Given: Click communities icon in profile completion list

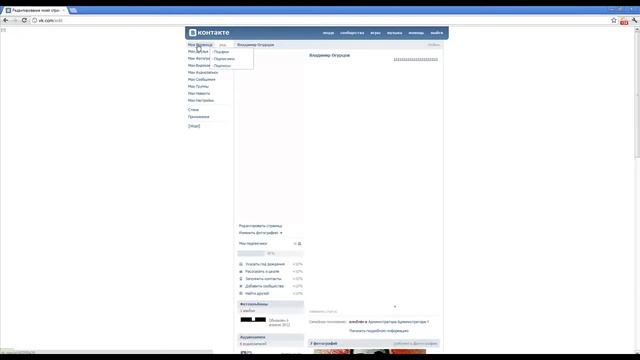Looking at the screenshot, I should click(x=241, y=286).
